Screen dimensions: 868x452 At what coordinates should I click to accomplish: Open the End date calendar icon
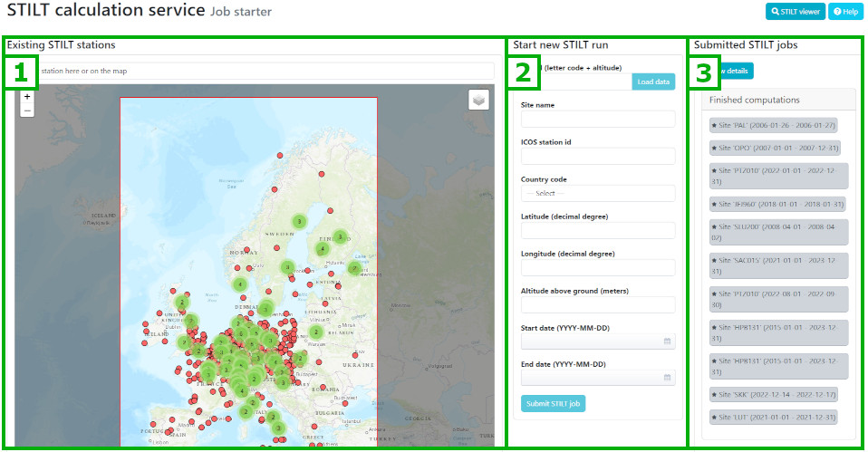tap(667, 378)
